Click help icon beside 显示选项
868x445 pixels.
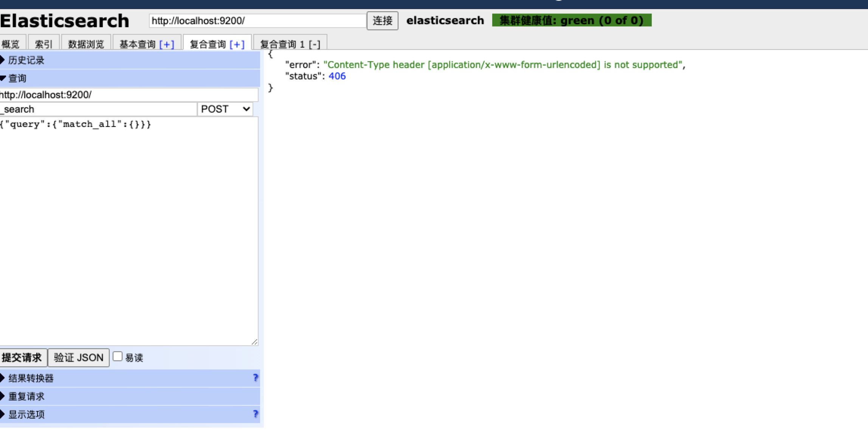256,414
